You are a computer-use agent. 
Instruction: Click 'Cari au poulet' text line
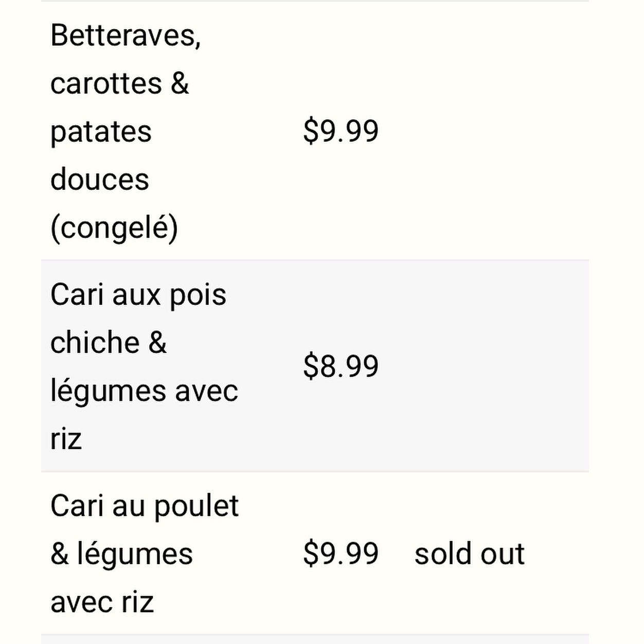tap(145, 506)
